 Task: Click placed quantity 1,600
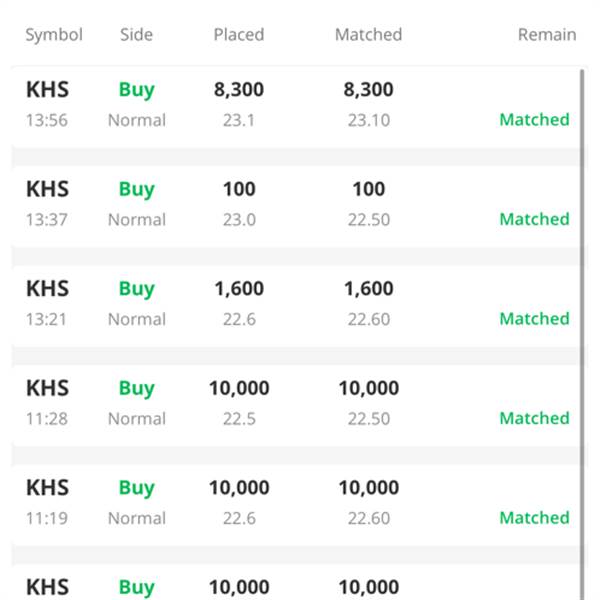[239, 289]
